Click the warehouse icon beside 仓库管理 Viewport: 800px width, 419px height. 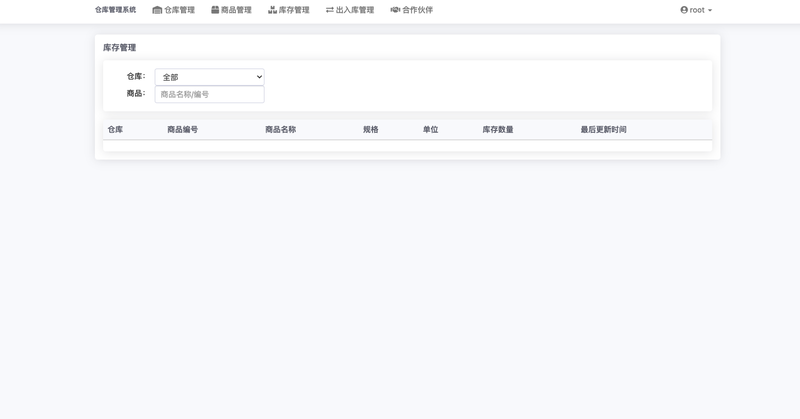(x=157, y=10)
